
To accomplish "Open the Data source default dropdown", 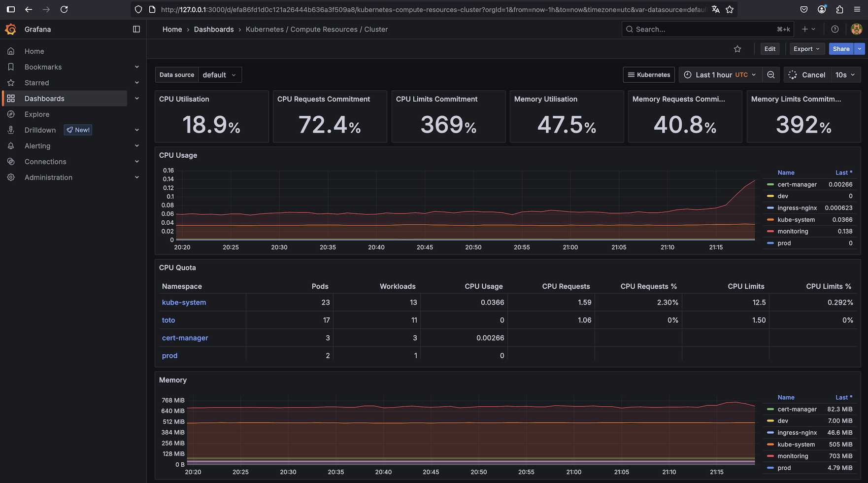I will click(220, 75).
